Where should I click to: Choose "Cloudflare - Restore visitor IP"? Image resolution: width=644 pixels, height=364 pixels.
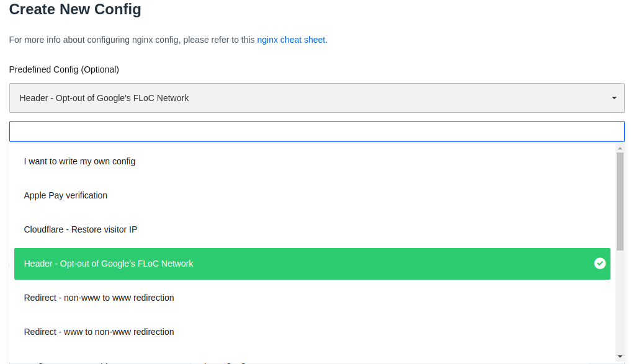[x=80, y=229]
